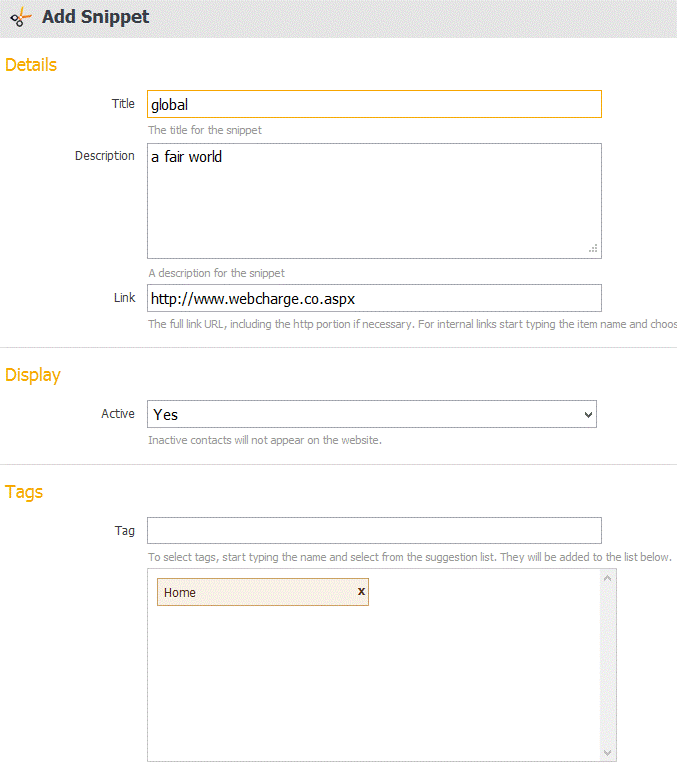Image resolution: width=677 pixels, height=774 pixels.
Task: Click the Title field label
Action: coord(123,104)
